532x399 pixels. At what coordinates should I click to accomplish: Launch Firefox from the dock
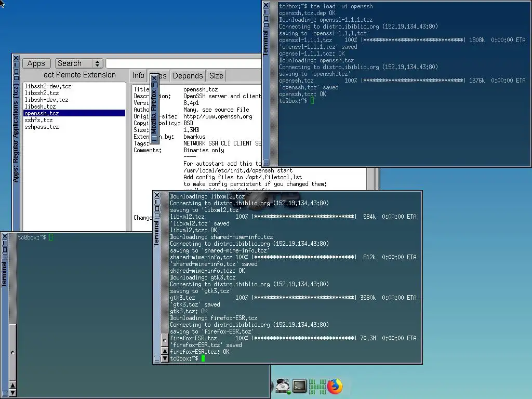335,386
